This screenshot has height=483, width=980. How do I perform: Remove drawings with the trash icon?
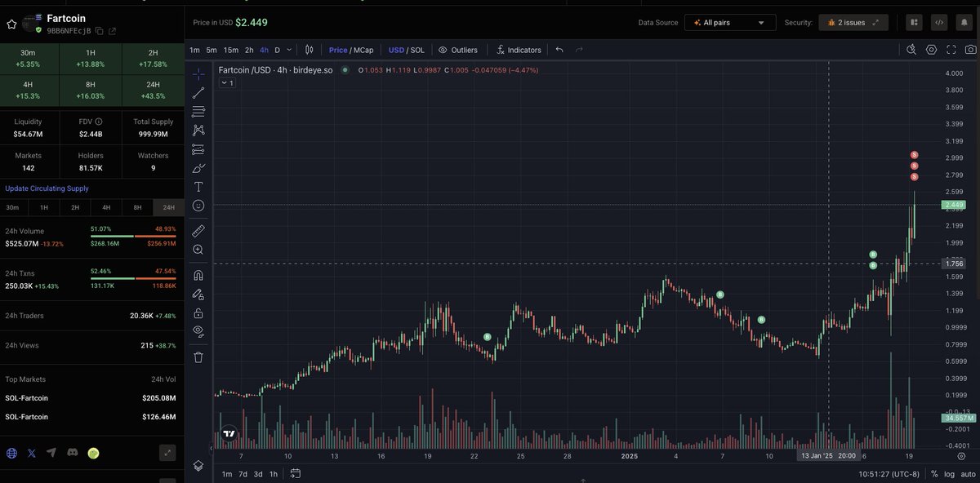[x=198, y=357]
